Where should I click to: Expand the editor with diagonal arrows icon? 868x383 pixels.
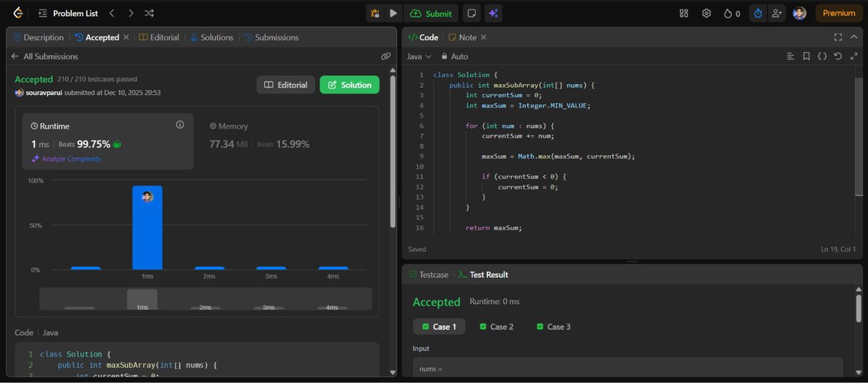[854, 56]
